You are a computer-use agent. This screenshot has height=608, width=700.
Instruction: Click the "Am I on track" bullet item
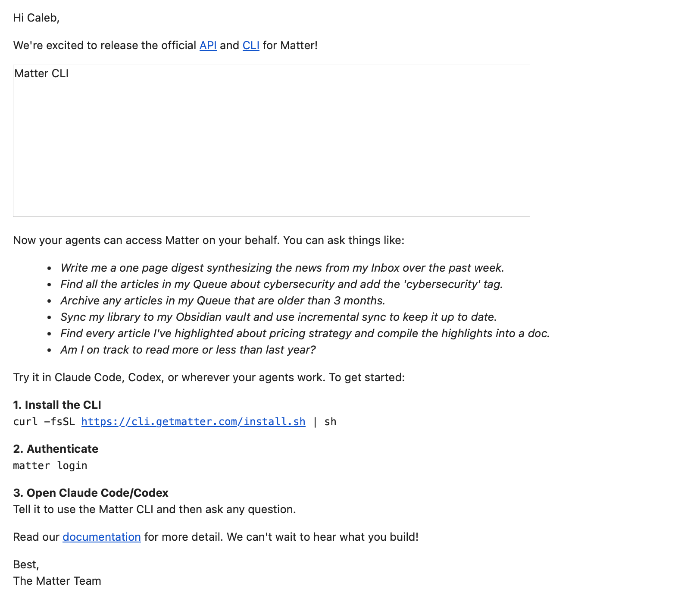(188, 350)
